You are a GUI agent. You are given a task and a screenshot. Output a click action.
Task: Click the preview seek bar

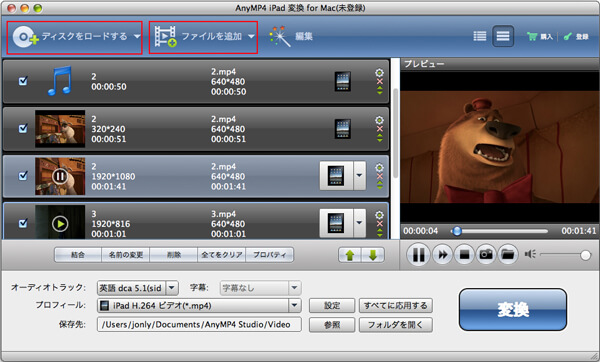[x=499, y=231]
